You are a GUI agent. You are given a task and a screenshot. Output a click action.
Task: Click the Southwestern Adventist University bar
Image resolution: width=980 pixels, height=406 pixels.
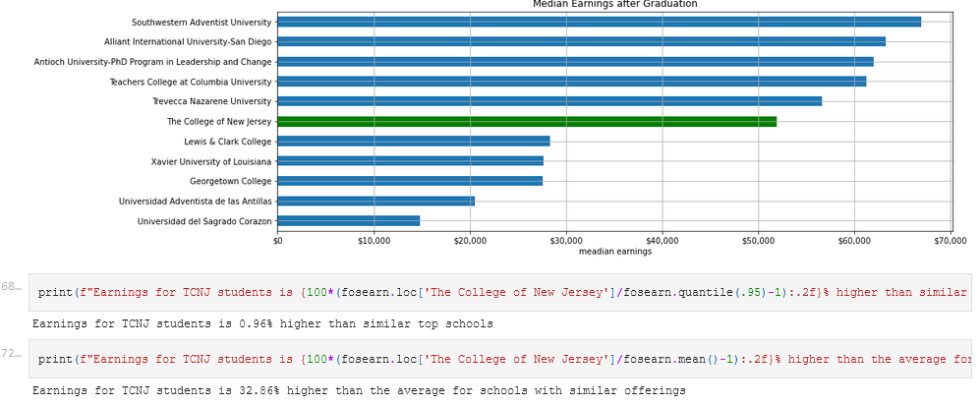pyautogui.click(x=600, y=22)
